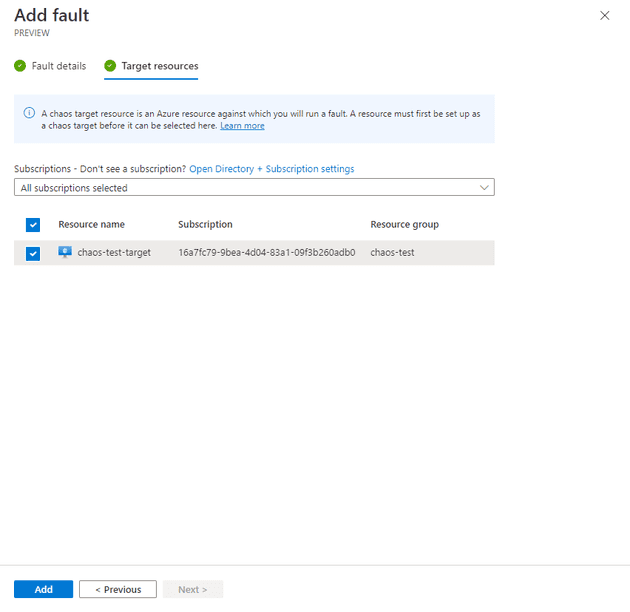This screenshot has width=630, height=612.
Task: Open the Learn more link
Action: 242,126
